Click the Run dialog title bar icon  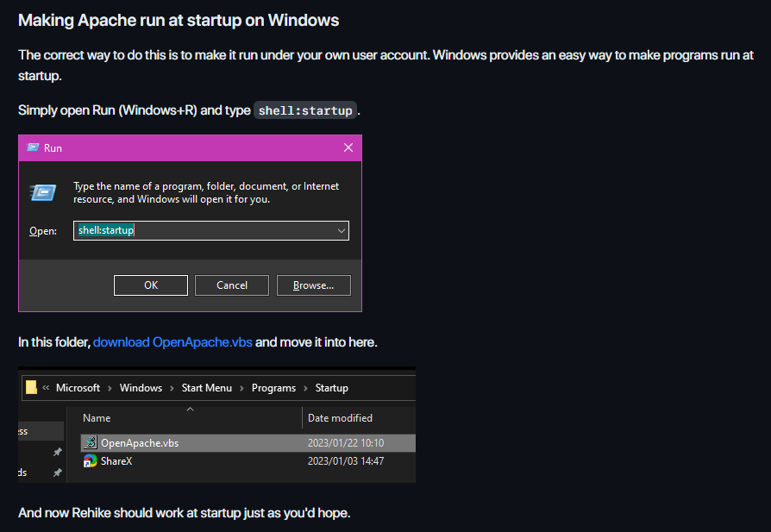tap(33, 147)
